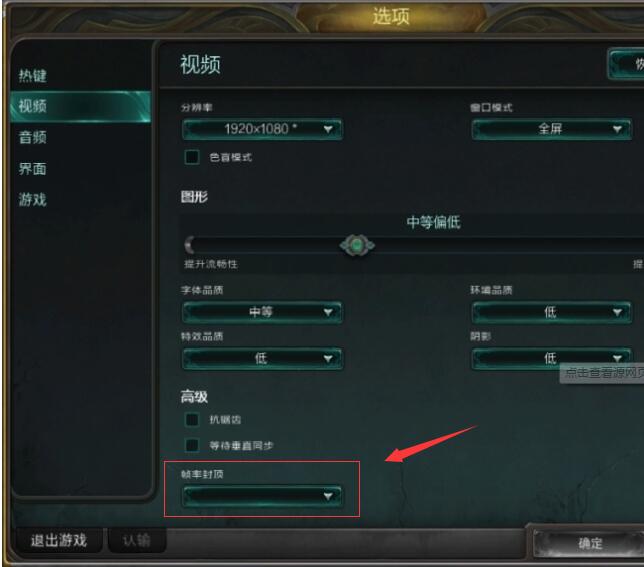The image size is (644, 567).
Task: Switch to the 音频 tab
Action: pos(33,137)
